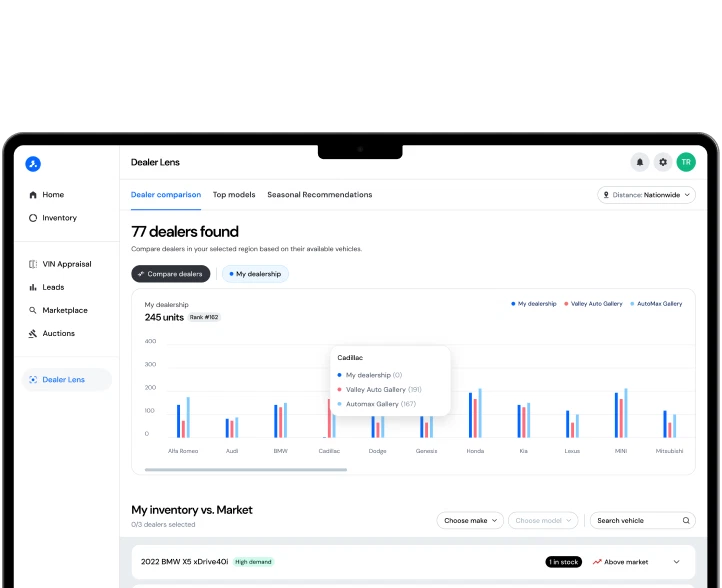This screenshot has height=588, width=722.
Task: Click the Auctions gavel icon
Action: click(x=33, y=333)
